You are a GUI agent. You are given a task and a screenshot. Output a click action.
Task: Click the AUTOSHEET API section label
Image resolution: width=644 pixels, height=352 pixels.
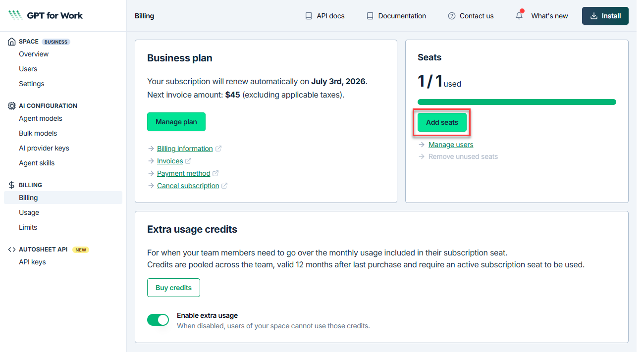(43, 250)
